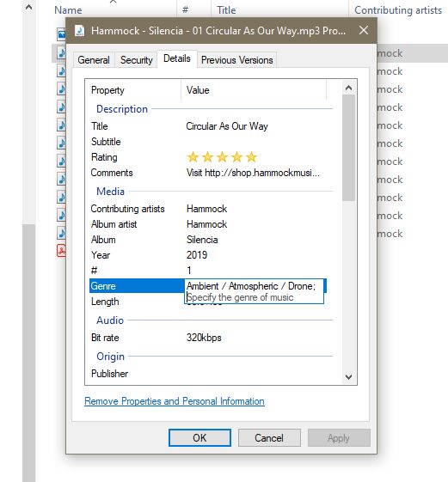Close the mp3 Properties dialog
This screenshot has height=482, width=448.
(364, 30)
